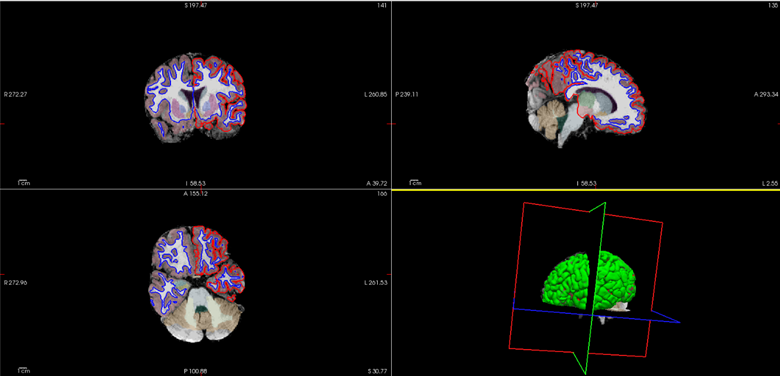Click the P 100.88 label below axial view
780x376 pixels.
pyautogui.click(x=195, y=371)
